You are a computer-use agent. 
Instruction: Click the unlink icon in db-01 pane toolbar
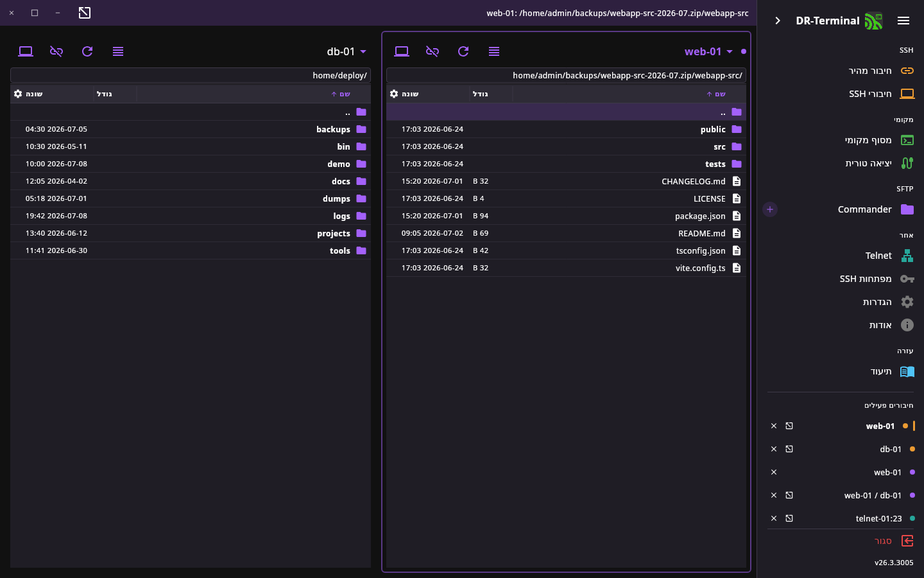[x=56, y=51]
